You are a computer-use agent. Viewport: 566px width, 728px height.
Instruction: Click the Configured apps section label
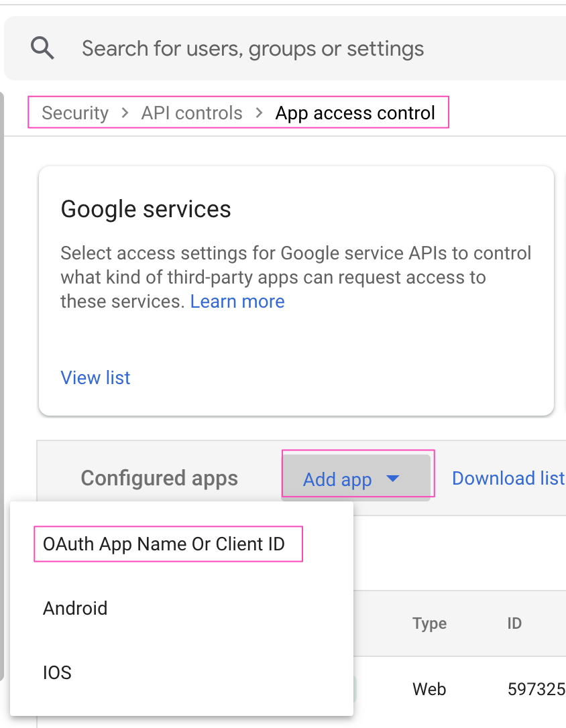(x=158, y=478)
